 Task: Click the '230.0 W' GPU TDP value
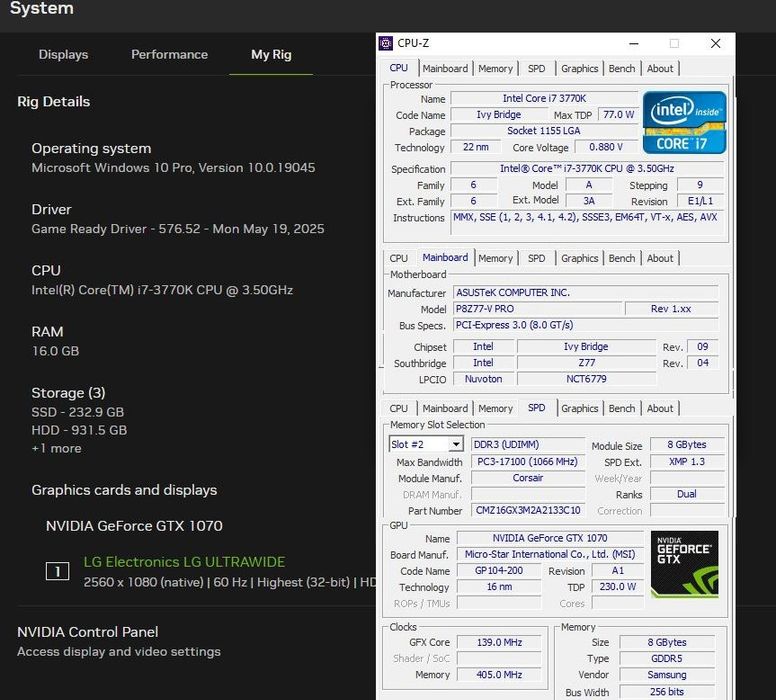point(618,587)
